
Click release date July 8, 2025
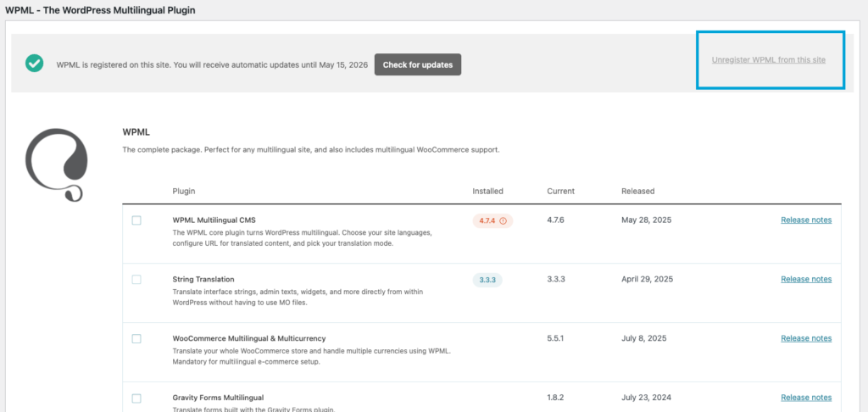click(x=644, y=338)
